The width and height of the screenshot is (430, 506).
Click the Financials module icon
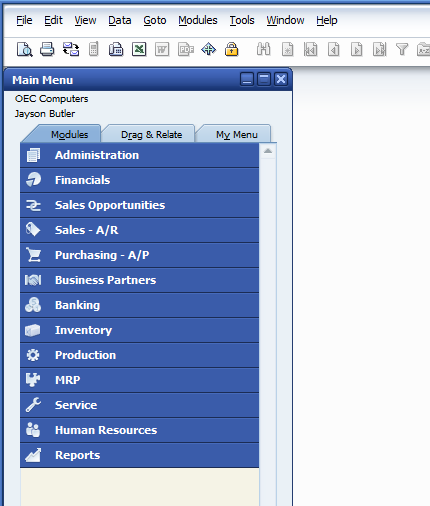pyautogui.click(x=33, y=180)
